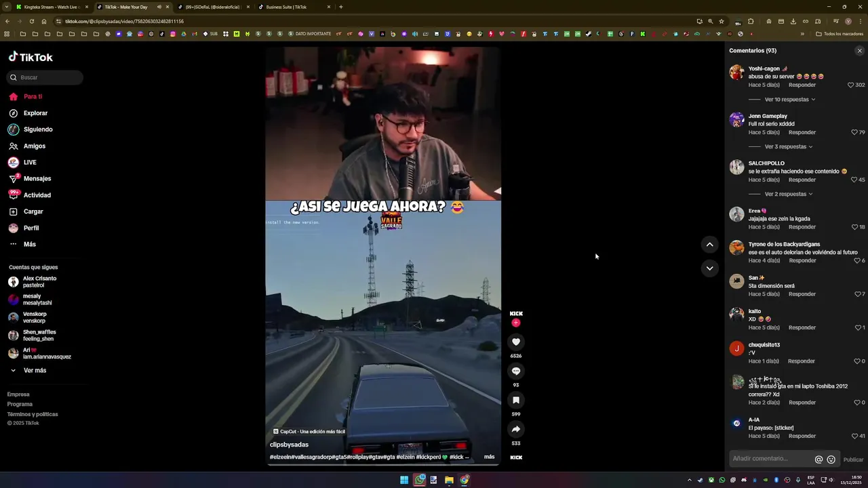This screenshot has width=868, height=488.
Task: Like SALCHIPOLLO's comment
Action: coord(854,180)
